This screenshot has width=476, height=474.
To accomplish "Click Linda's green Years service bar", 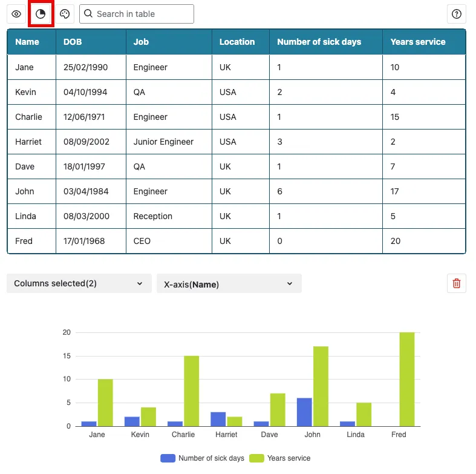I will coord(364,415).
